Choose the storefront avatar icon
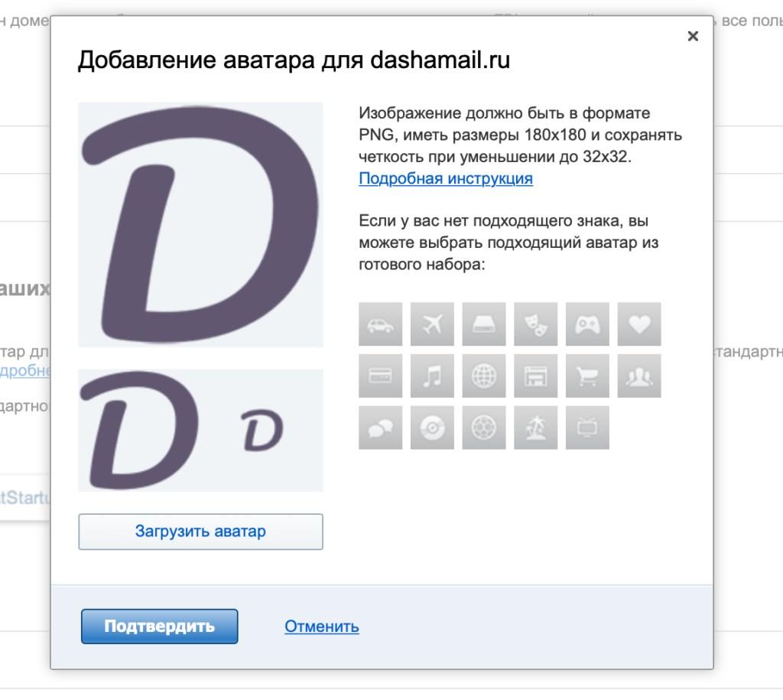This screenshot has height=700, width=783. point(535,376)
